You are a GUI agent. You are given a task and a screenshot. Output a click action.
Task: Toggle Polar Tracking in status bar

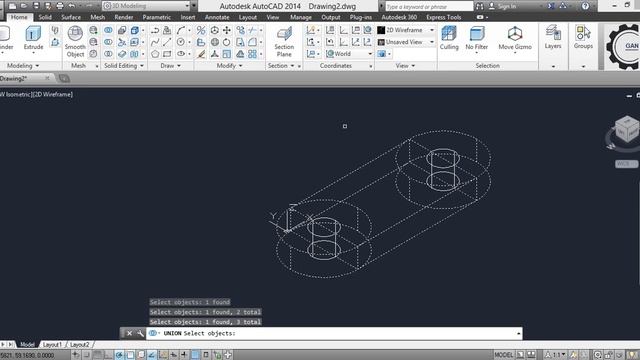tap(119, 355)
